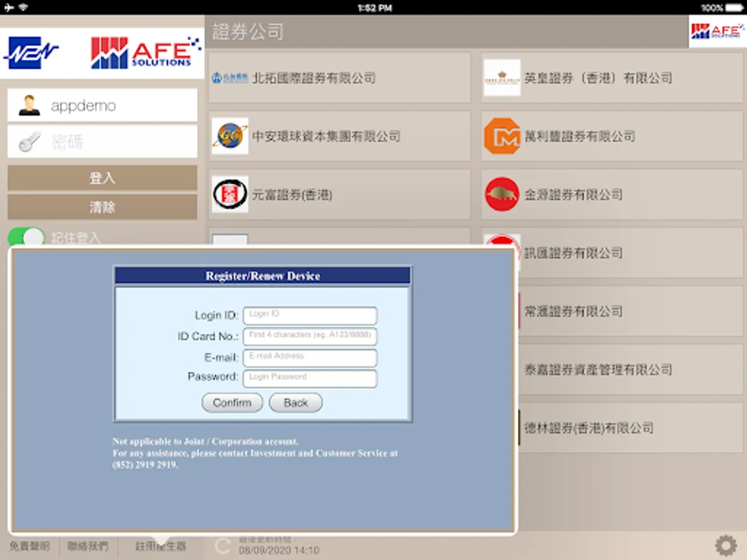747x560 pixels.
Task: Select 北拓國際證券有限公司
Action: coord(339,78)
